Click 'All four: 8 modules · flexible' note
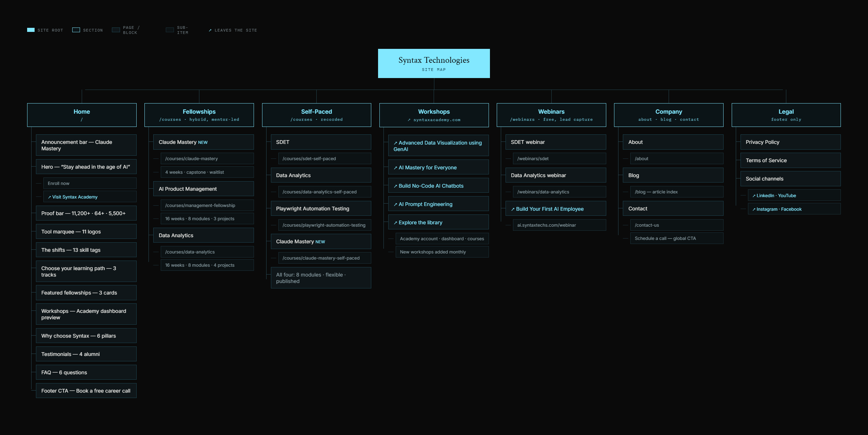Image resolution: width=868 pixels, height=435 pixels. click(321, 278)
